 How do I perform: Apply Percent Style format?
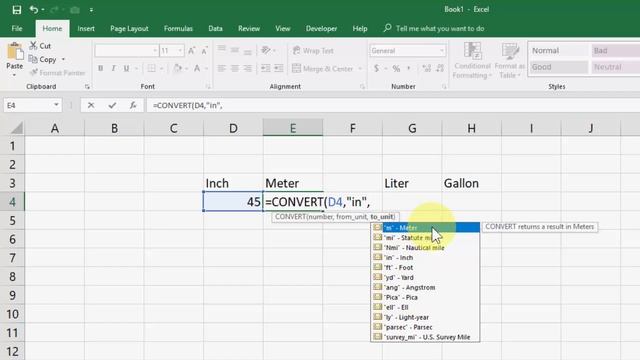point(396,68)
